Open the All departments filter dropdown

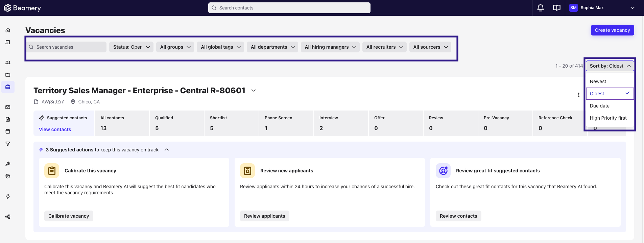(x=272, y=47)
